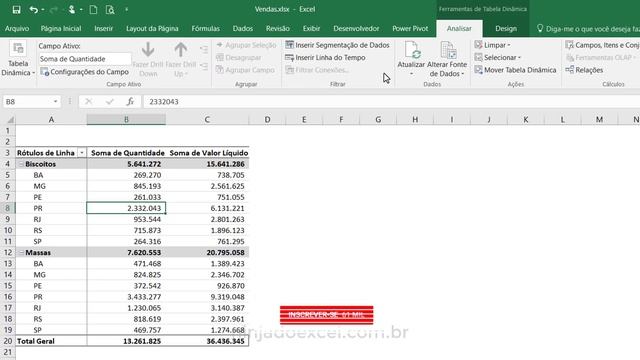Select row 12 header

pos(8,253)
